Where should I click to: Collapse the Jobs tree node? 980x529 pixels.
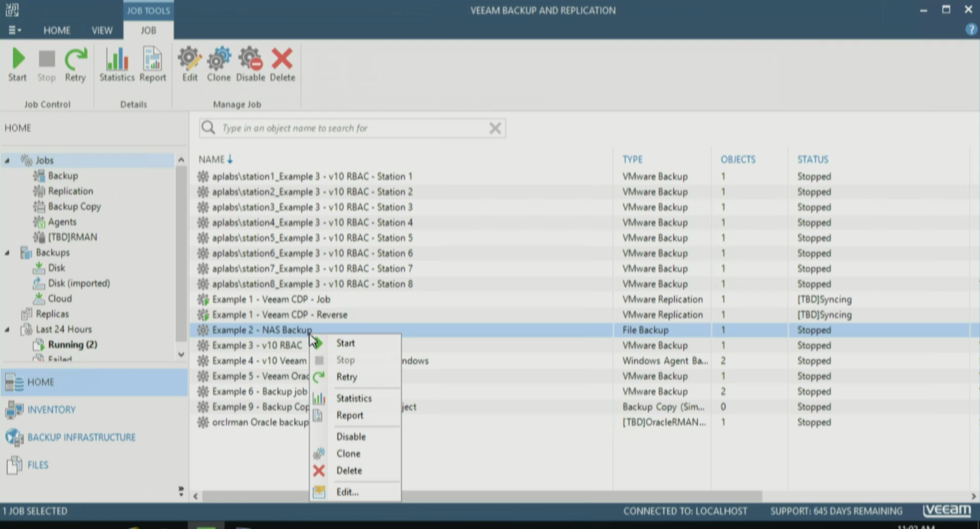click(8, 160)
